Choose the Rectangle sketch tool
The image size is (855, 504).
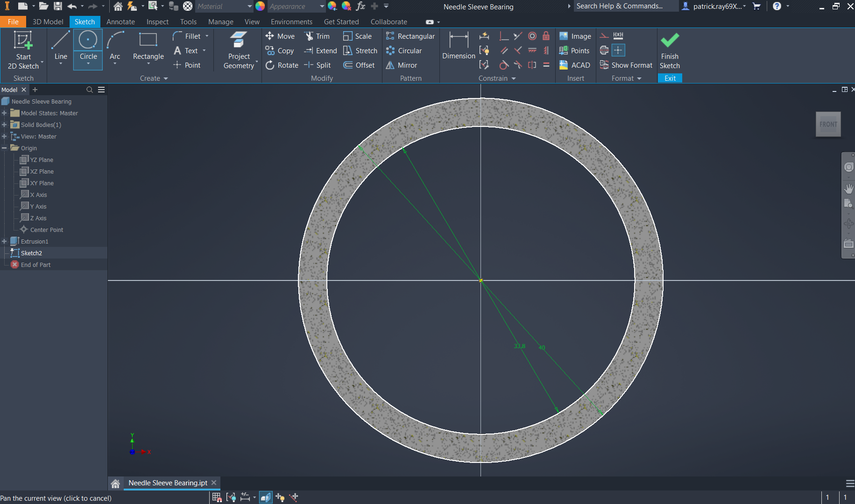[x=148, y=46]
